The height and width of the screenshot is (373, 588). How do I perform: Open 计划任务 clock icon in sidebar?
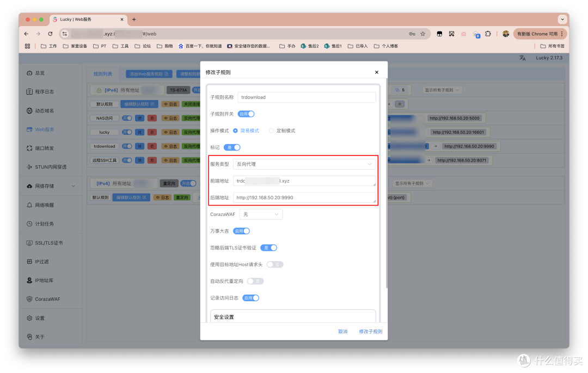point(29,223)
